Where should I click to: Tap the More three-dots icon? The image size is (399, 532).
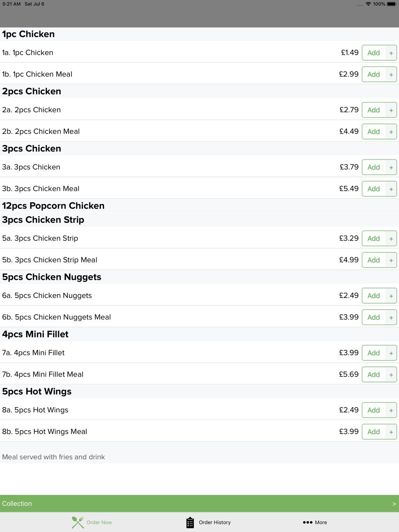click(307, 522)
